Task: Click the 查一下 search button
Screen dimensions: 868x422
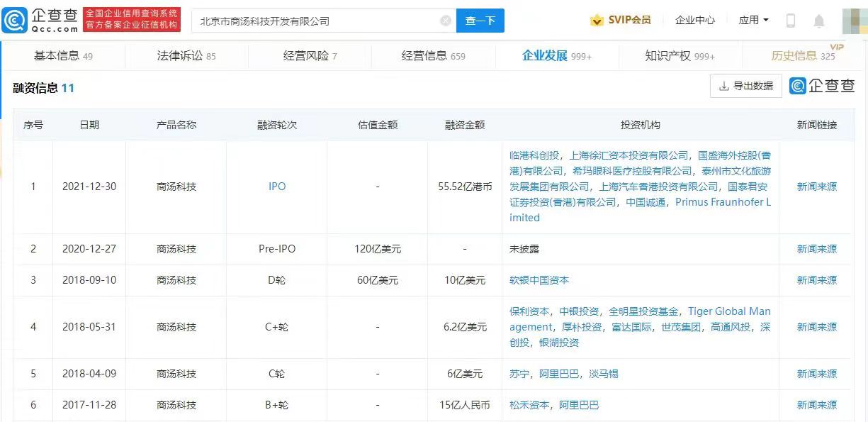Action: tap(480, 21)
